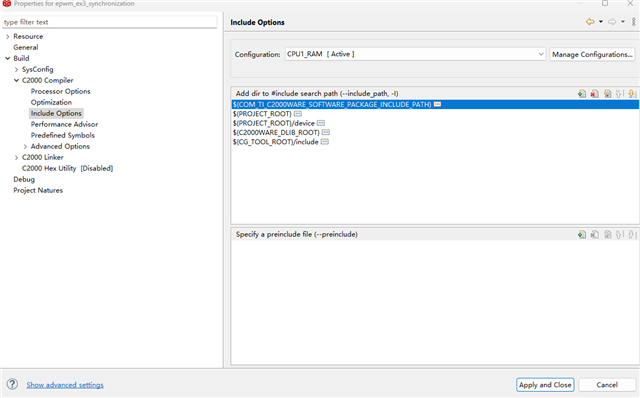Open Project Natures page
This screenshot has height=398, width=640.
click(x=38, y=190)
